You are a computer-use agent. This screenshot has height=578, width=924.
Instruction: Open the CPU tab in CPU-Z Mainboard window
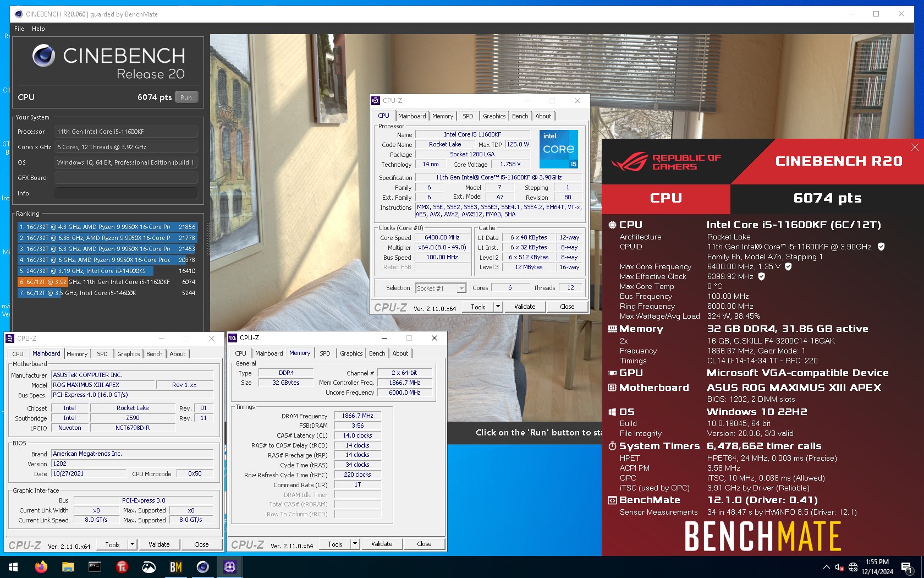point(18,354)
